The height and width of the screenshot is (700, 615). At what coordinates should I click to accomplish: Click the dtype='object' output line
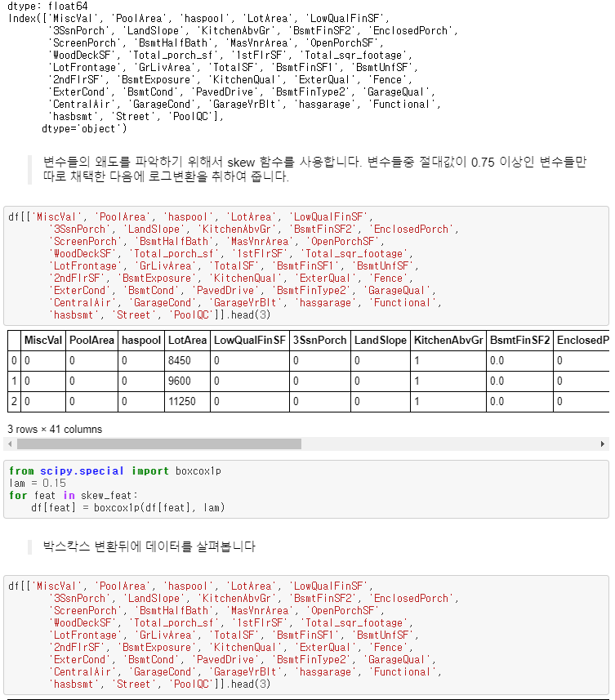(x=84, y=129)
